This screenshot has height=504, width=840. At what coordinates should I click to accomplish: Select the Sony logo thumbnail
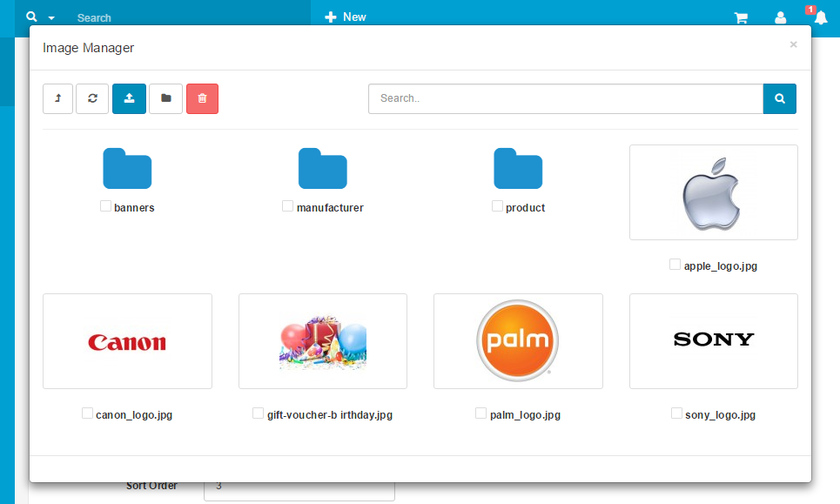(714, 341)
